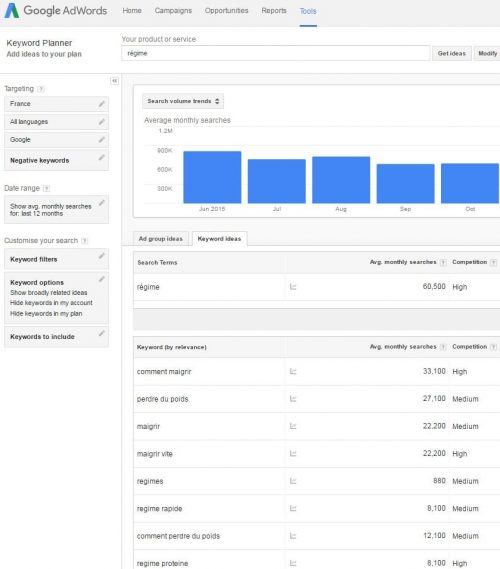Viewport: 500px width, 569px height.
Task: Click the Aug chart bar
Action: (341, 180)
